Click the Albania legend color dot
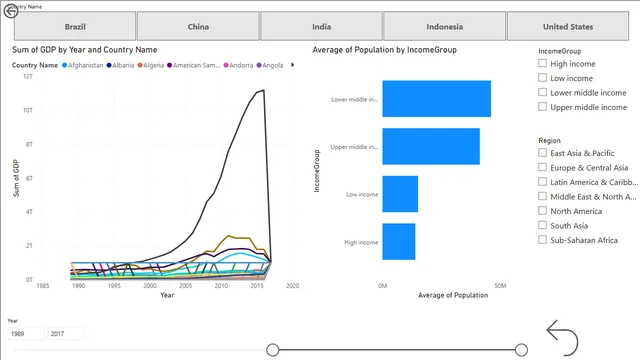This screenshot has height=360, width=640. [109, 65]
